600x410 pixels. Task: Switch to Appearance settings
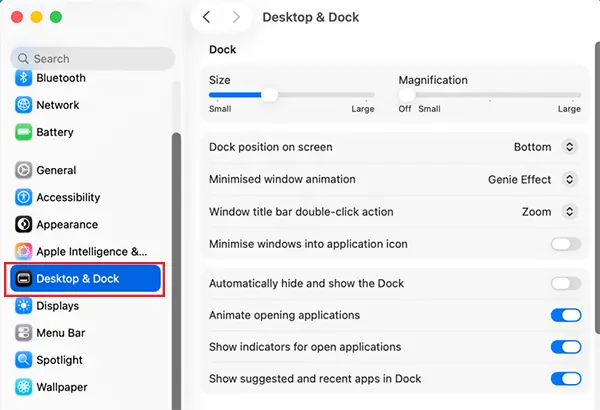coord(67,224)
